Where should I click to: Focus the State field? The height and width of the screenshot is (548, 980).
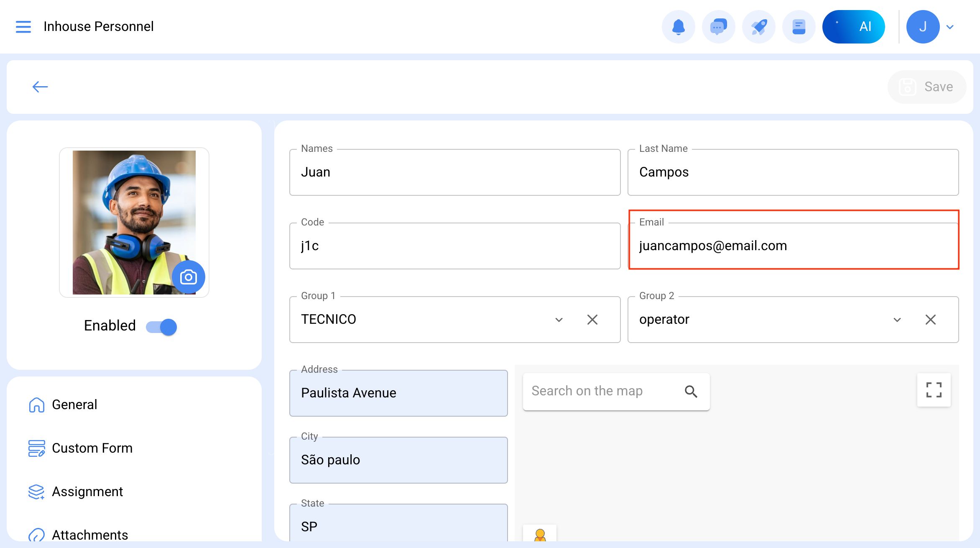click(398, 522)
